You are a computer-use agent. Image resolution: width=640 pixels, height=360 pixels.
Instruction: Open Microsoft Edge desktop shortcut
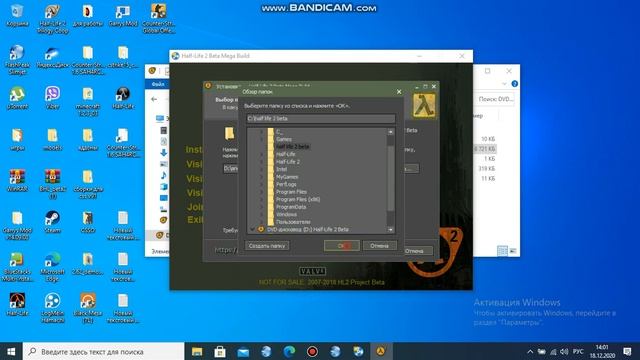tap(52, 267)
